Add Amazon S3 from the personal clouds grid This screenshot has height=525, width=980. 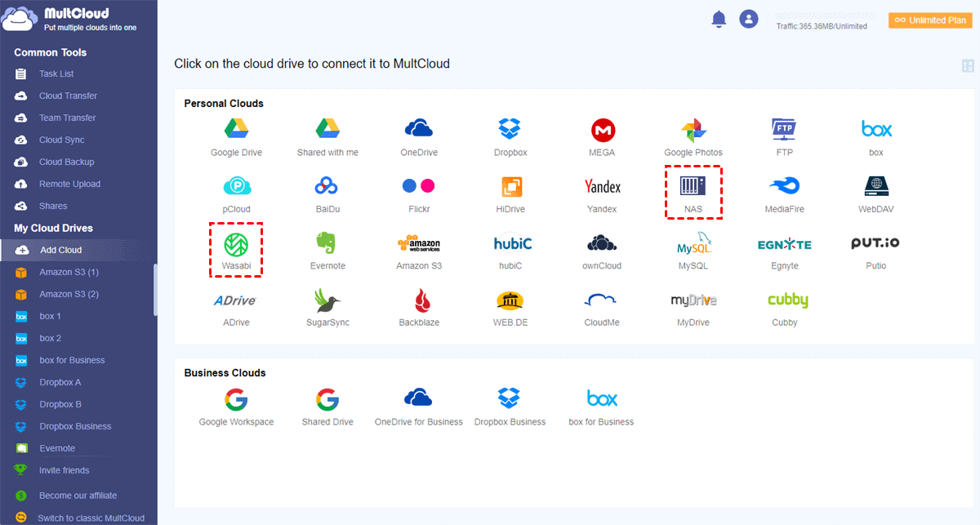tap(419, 243)
